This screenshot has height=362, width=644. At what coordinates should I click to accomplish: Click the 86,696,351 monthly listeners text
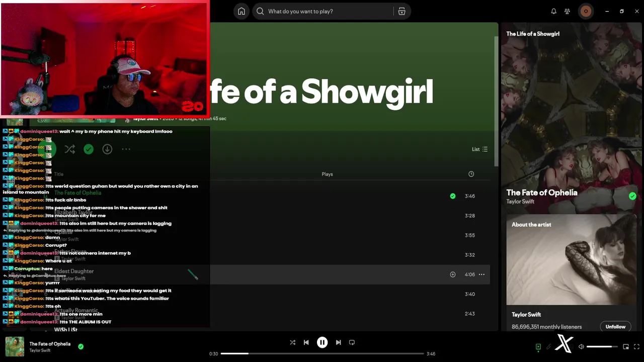coord(546,327)
